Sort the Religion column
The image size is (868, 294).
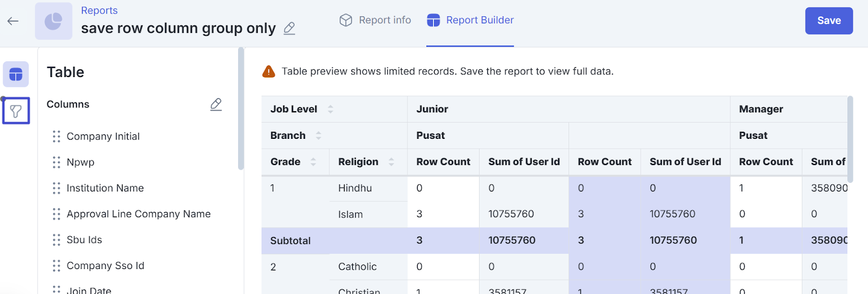pyautogui.click(x=391, y=162)
